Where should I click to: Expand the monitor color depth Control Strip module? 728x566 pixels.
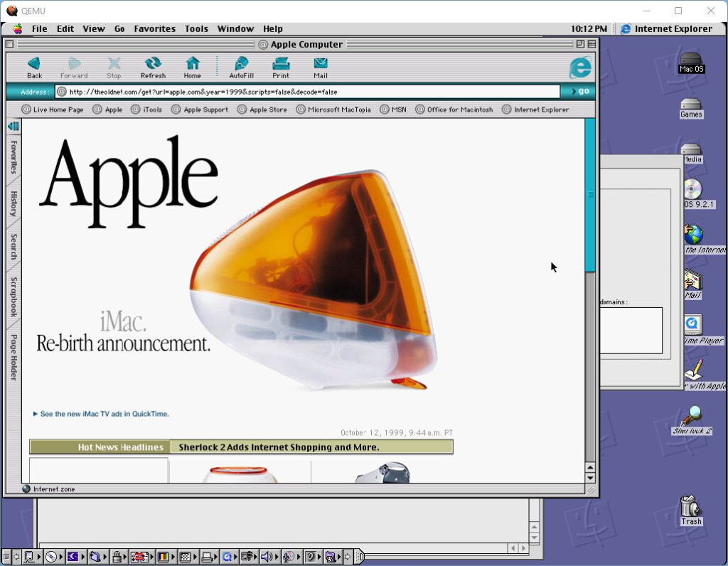pyautogui.click(x=164, y=557)
